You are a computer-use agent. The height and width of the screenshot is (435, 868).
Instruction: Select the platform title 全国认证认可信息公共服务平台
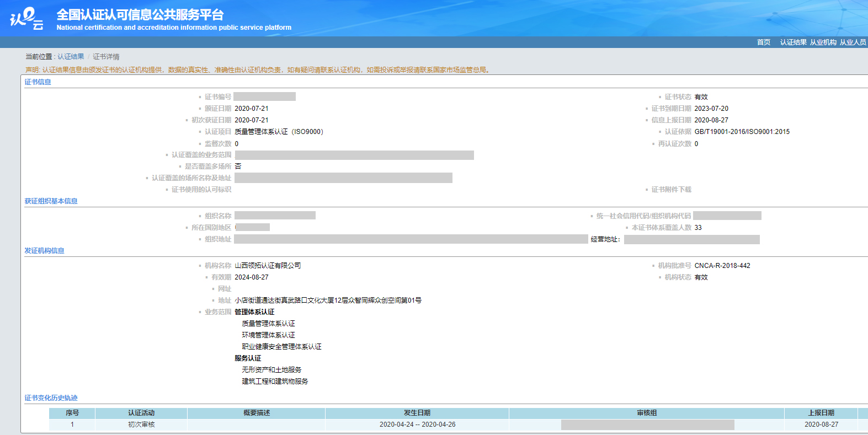140,14
